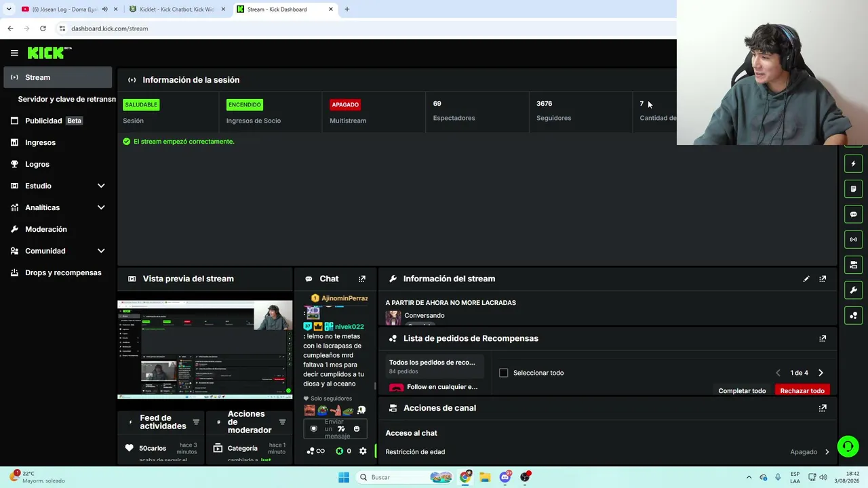Image resolution: width=868 pixels, height=488 pixels.
Task: Click the chat message input field
Action: 336,429
